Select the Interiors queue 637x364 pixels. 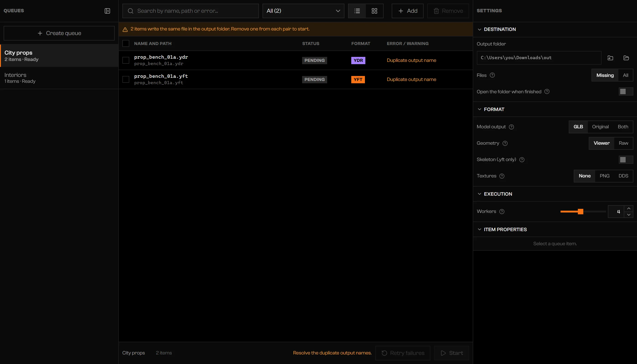(59, 78)
